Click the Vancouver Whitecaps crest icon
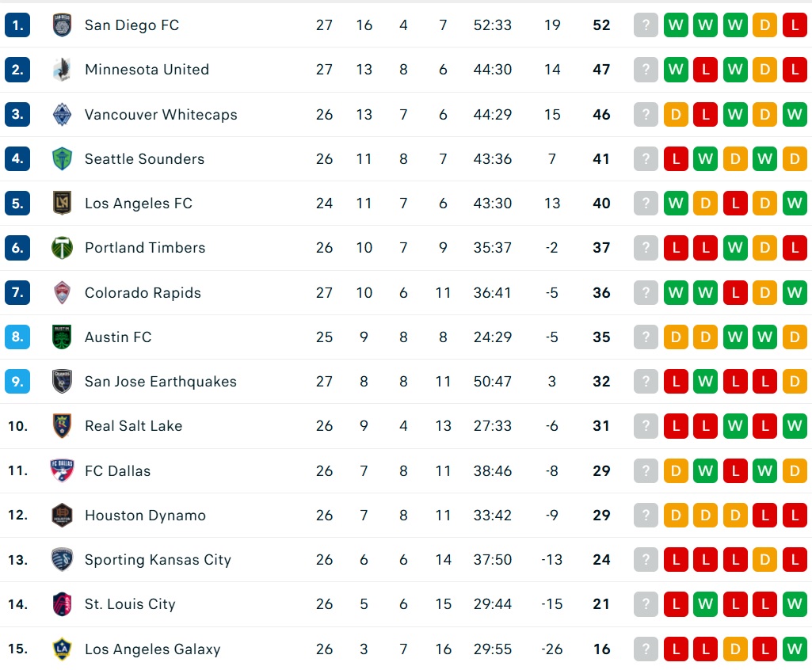The width and height of the screenshot is (812, 670). pos(62,114)
